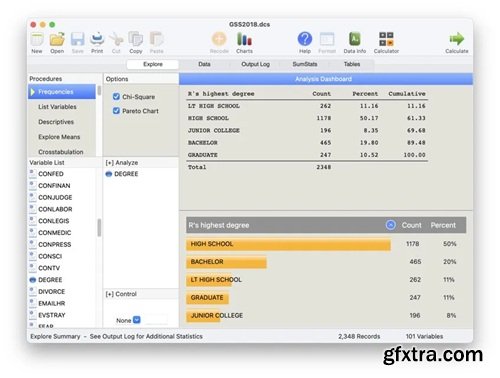Switch to the Data tab
Viewport: 500px width, 378px height.
(x=204, y=64)
